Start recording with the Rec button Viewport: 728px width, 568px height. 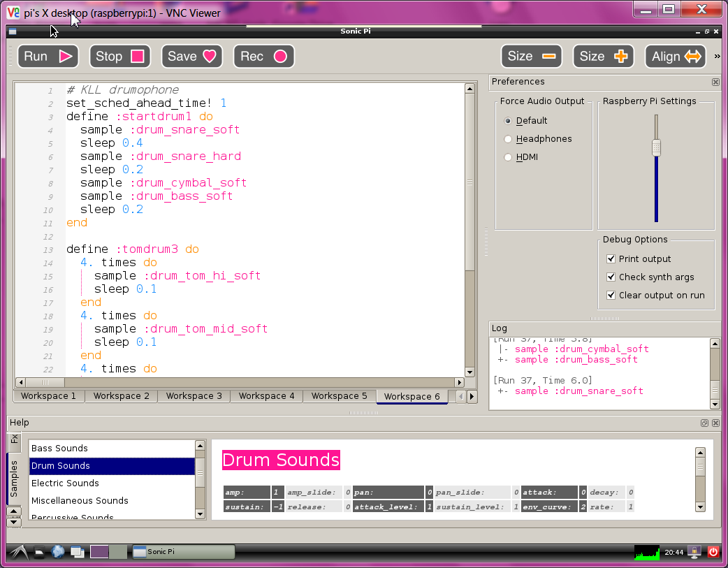pyautogui.click(x=263, y=57)
